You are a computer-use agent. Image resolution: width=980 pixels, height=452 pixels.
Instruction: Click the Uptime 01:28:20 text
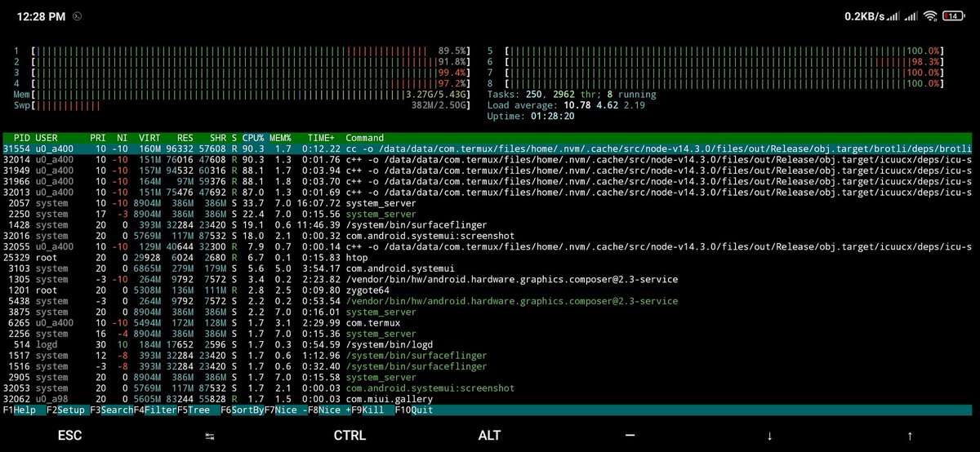531,116
